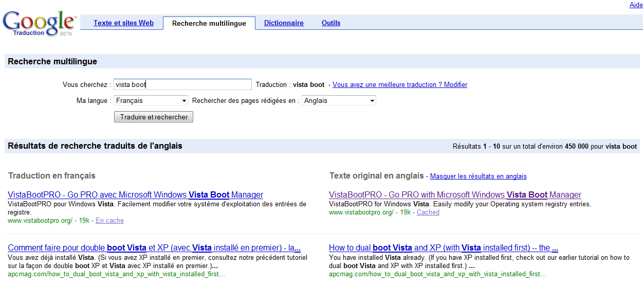Open Comment faire pour double boot Vista result
This screenshot has height=284, width=644.
coord(154,247)
